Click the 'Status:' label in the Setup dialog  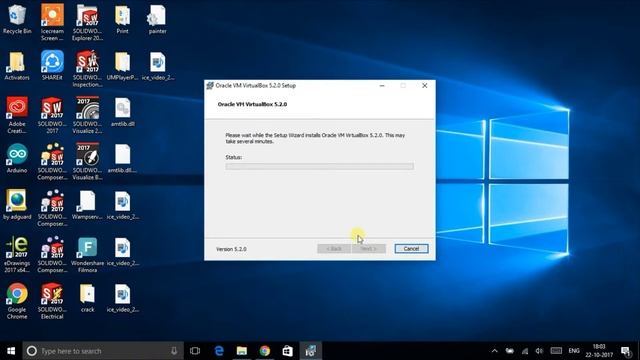tap(233, 157)
